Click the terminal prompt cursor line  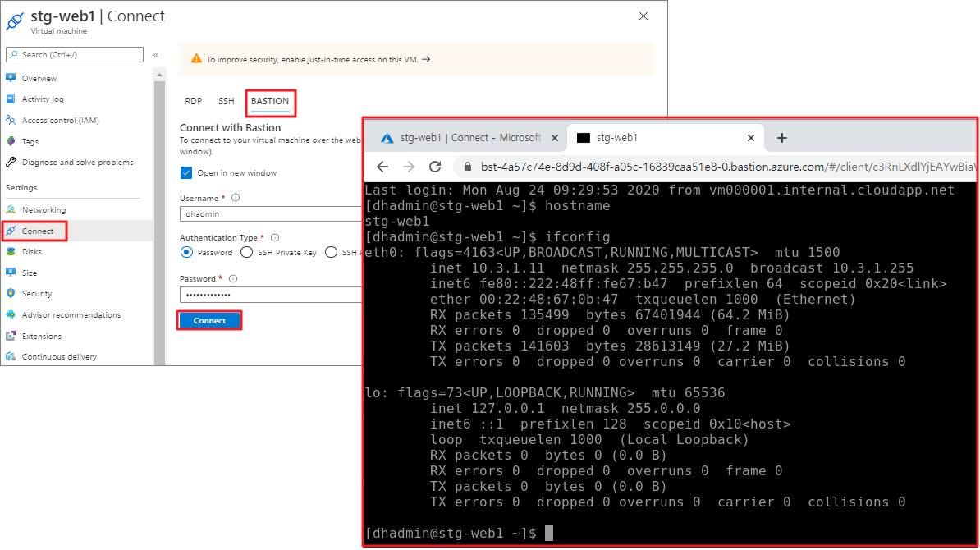click(x=460, y=533)
